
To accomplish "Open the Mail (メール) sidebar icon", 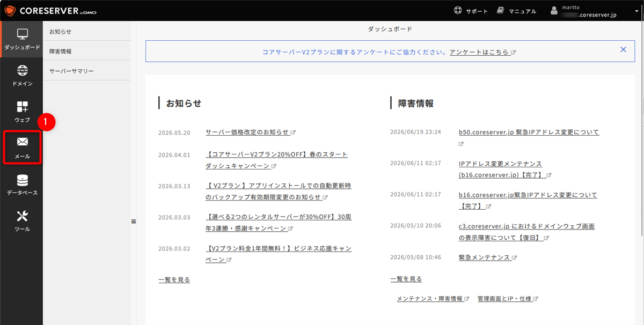I will click(22, 147).
